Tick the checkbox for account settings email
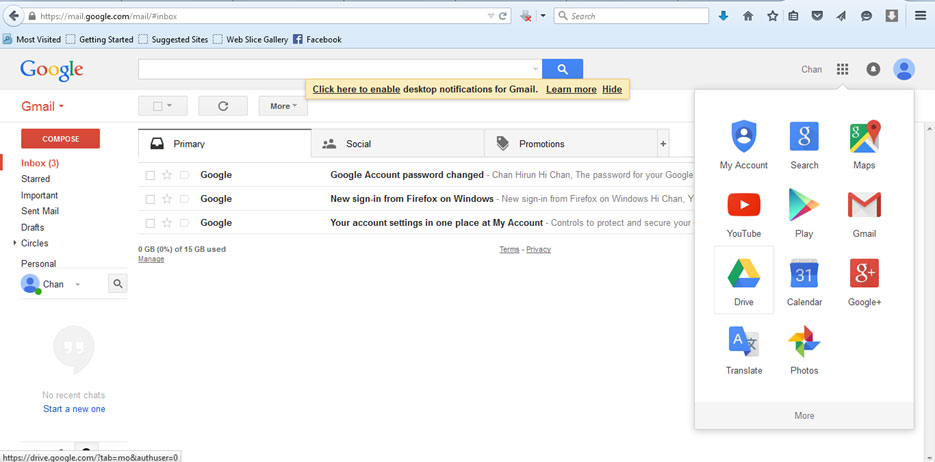935x462 pixels. tap(150, 223)
